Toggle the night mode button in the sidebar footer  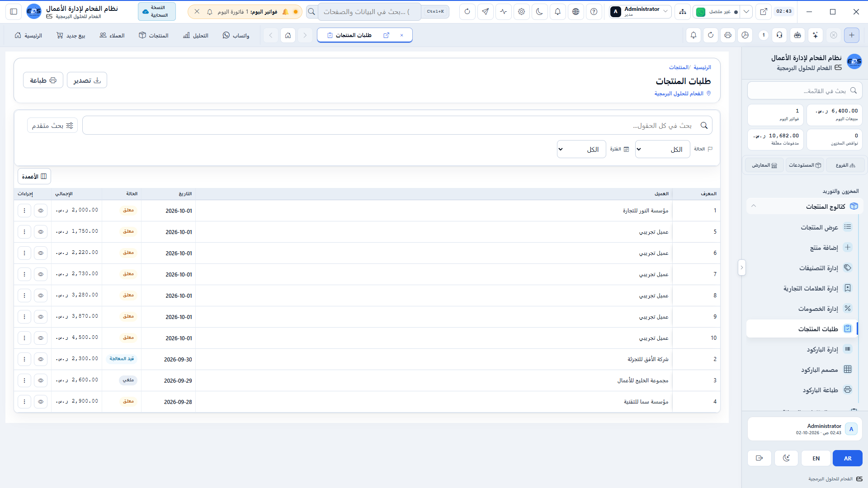[787, 458]
